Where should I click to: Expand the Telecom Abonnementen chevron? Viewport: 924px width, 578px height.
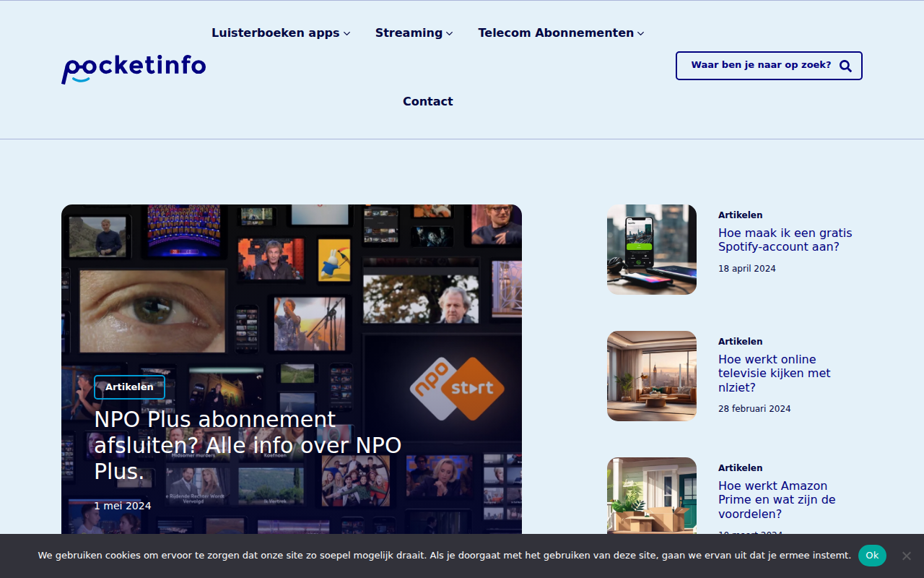[640, 33]
